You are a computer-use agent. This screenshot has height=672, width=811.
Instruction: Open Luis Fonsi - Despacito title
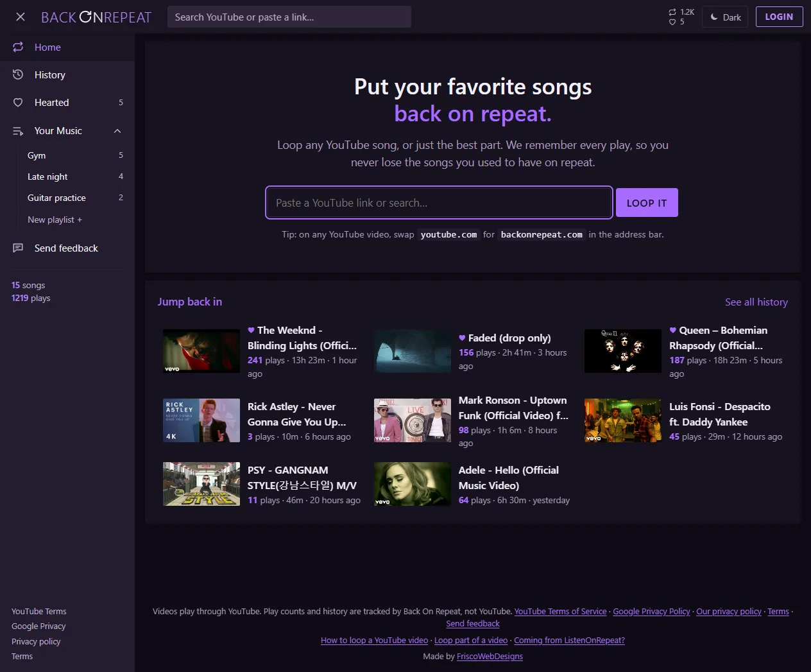pos(720,414)
